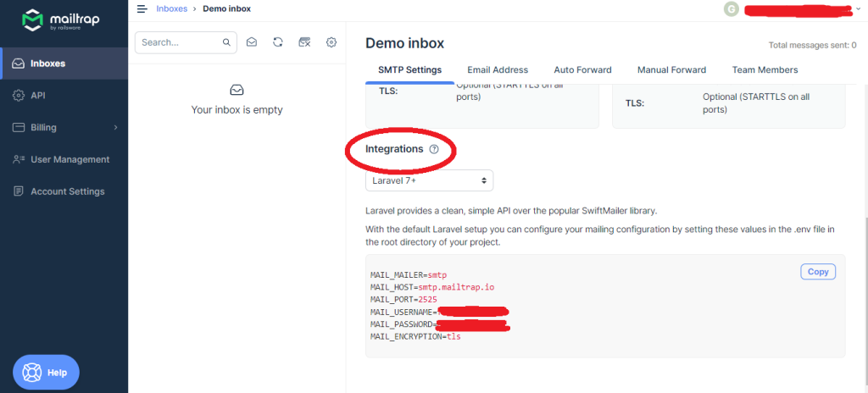Click Total messages sent: 0 text
This screenshot has height=393, width=868.
(813, 46)
